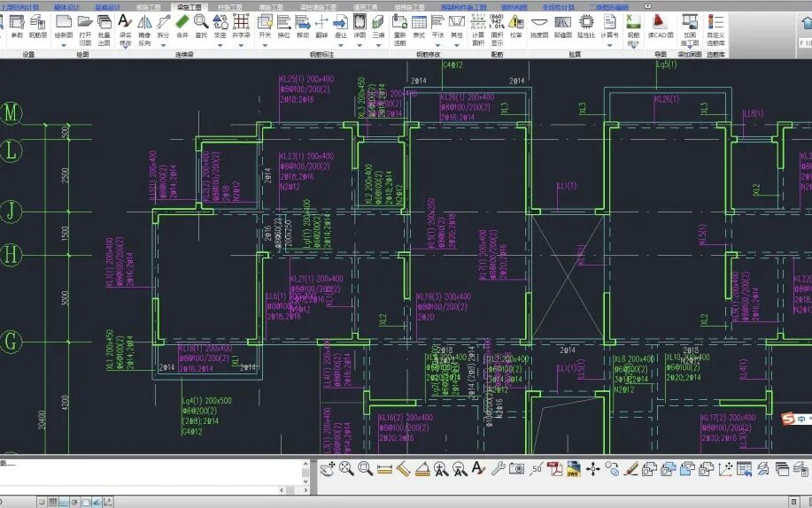Viewport: 812px width, 508px height.
Task: Click the PDF export icon in bottom toolbar
Action: pyautogui.click(x=554, y=469)
